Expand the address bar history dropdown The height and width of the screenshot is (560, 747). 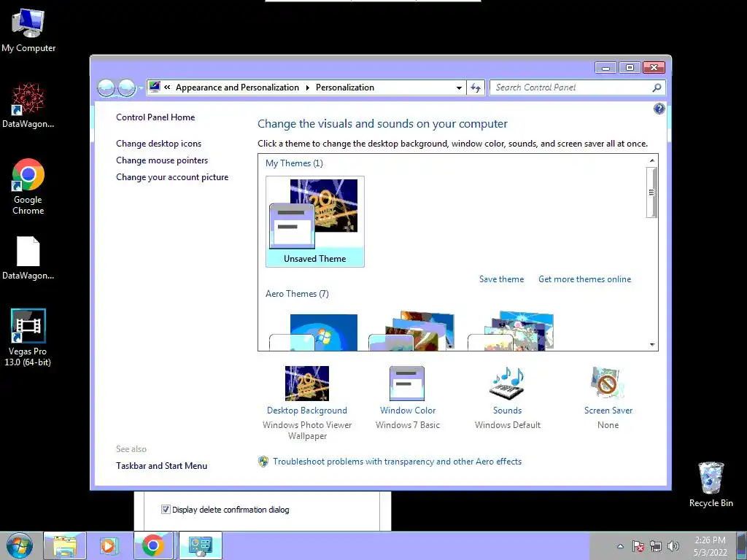(x=459, y=87)
